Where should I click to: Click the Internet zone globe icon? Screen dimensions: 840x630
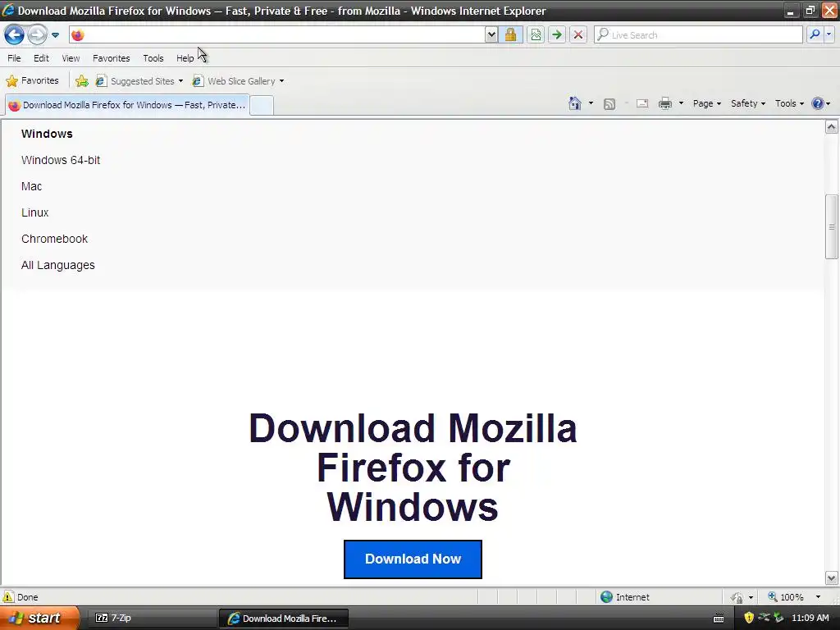(606, 597)
